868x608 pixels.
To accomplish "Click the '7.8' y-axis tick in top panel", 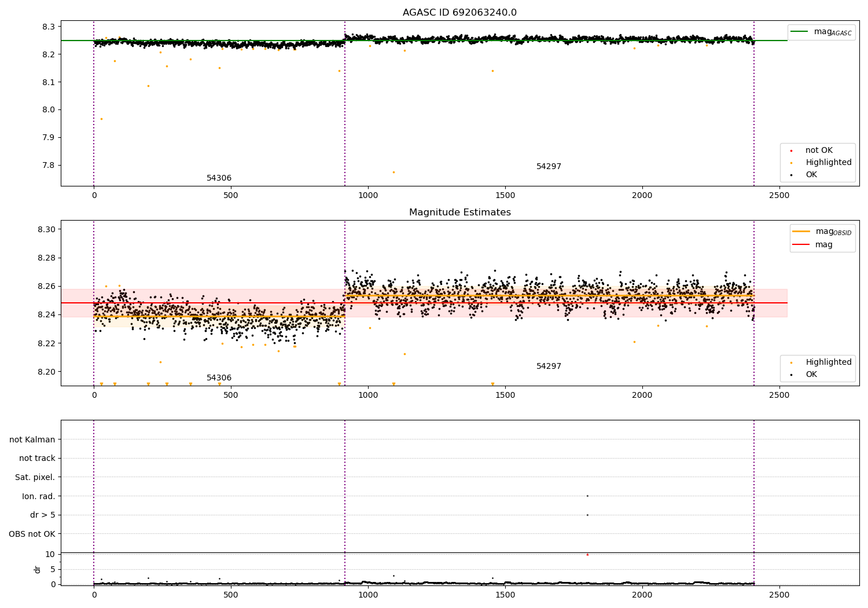I will [49, 166].
